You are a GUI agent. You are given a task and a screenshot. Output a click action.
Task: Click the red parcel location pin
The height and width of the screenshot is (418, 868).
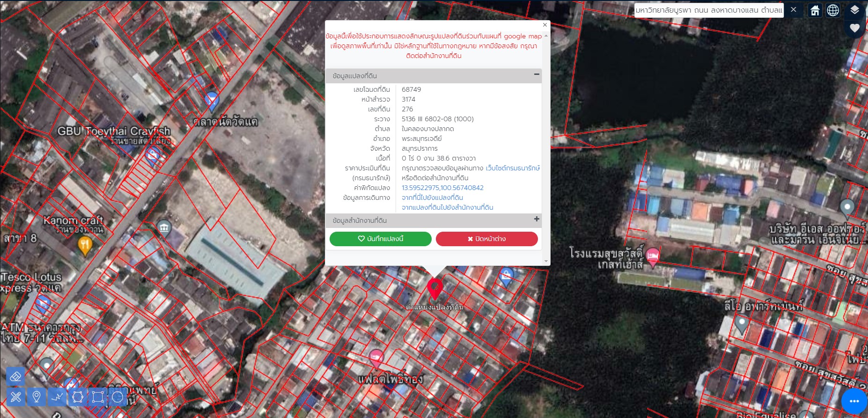tap(435, 289)
